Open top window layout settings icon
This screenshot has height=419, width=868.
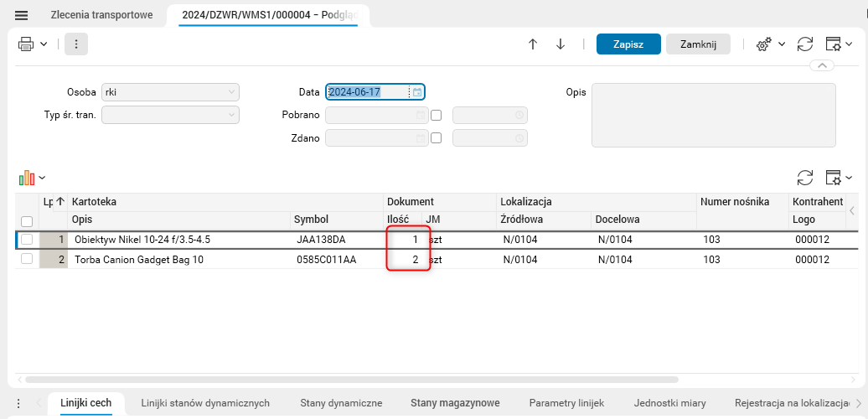point(833,44)
